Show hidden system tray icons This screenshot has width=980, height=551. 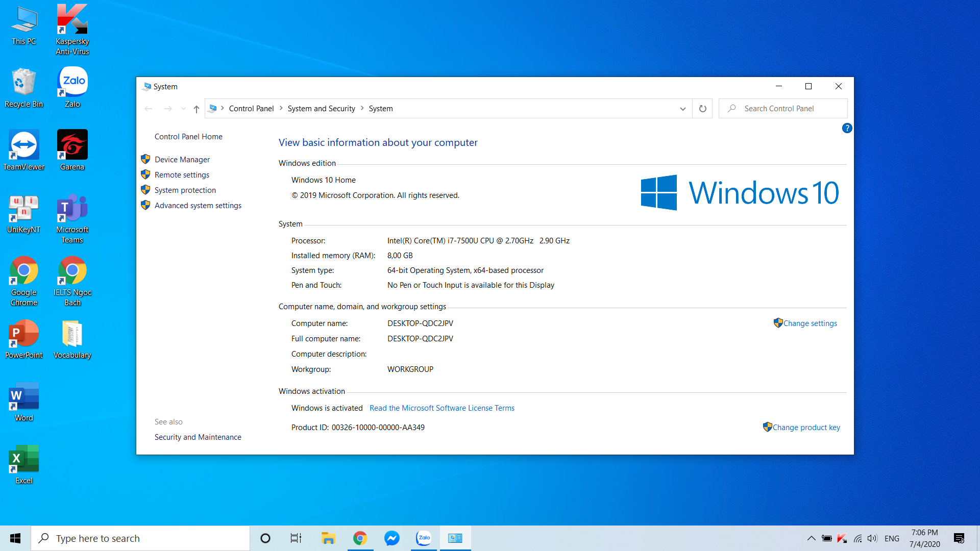(811, 538)
